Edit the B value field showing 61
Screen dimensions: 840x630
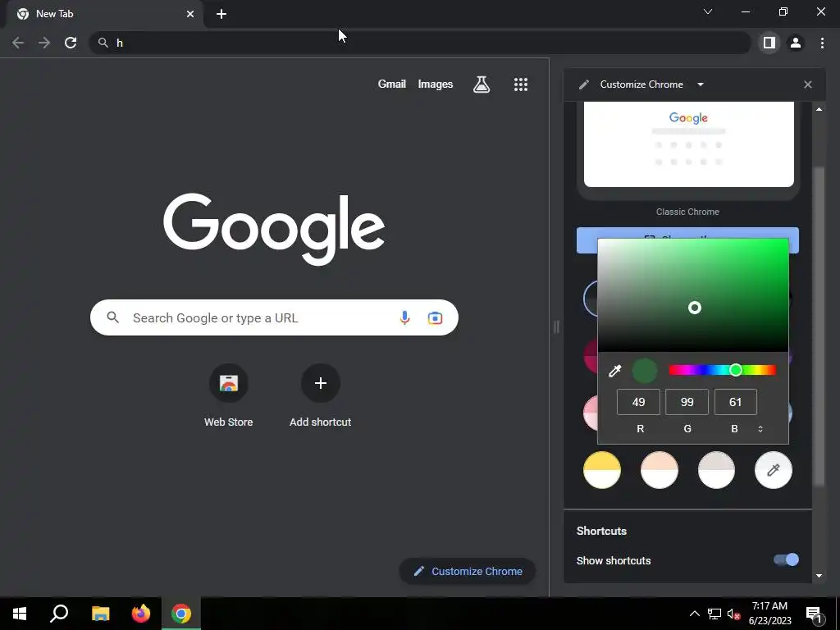[x=736, y=402]
